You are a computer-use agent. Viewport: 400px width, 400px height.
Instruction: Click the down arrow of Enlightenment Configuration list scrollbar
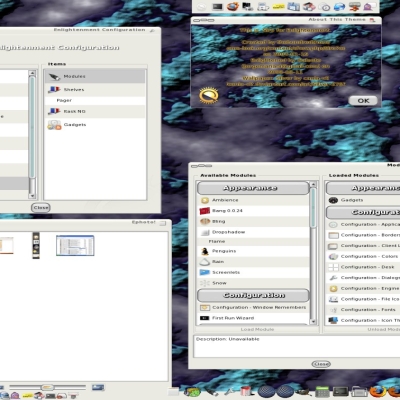(32, 196)
